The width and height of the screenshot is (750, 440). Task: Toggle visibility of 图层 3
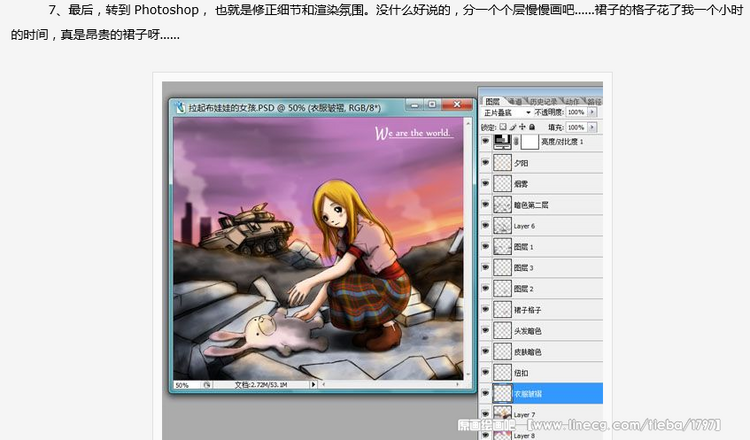click(485, 268)
